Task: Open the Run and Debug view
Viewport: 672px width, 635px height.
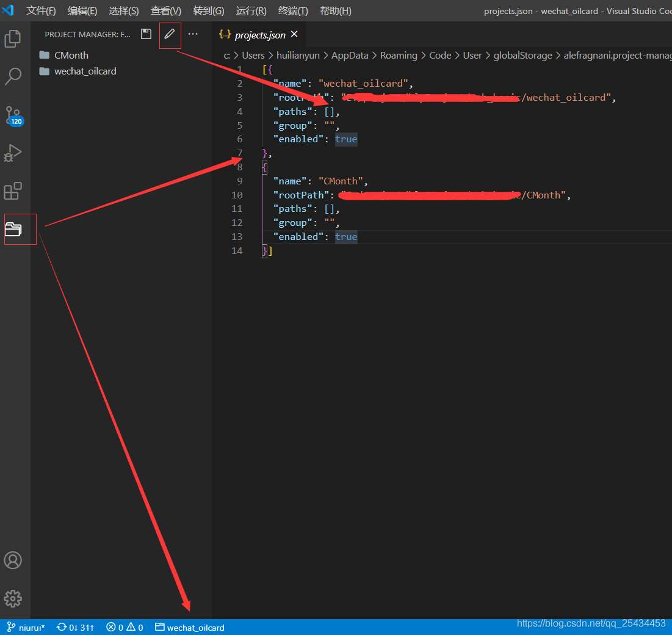Action: point(13,153)
